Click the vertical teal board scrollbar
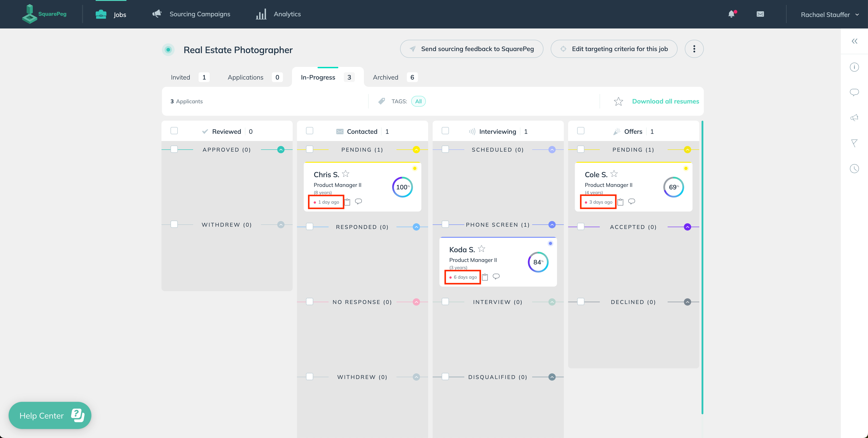The height and width of the screenshot is (438, 868). [702, 267]
